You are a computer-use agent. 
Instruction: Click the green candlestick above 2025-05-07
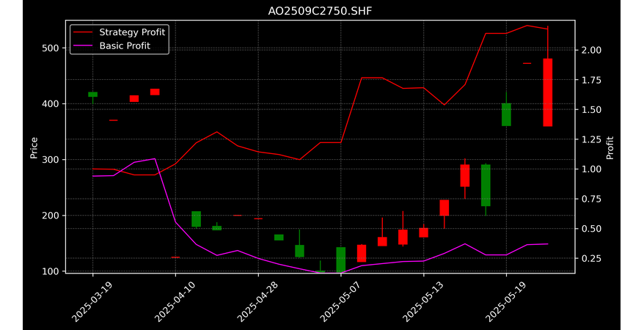[x=341, y=260]
